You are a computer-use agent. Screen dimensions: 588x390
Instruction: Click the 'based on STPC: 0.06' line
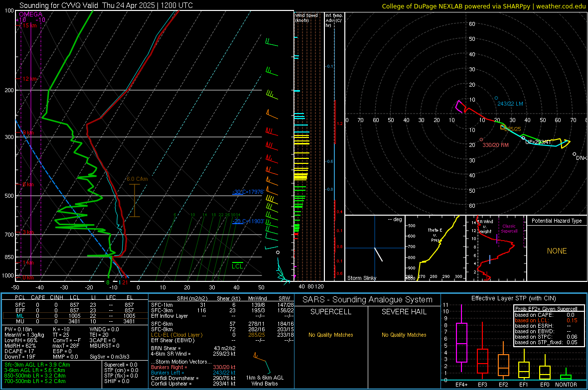pyautogui.click(x=546, y=337)
